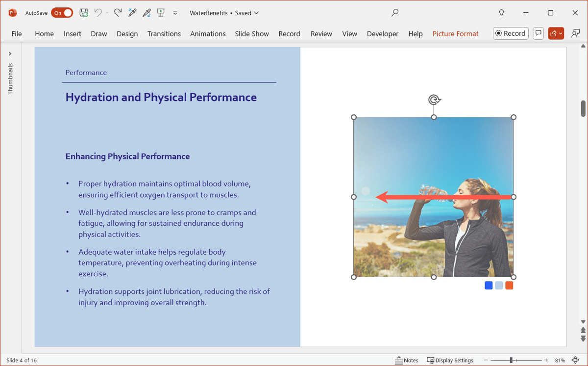This screenshot has width=588, height=366.
Task: Open the Transitions tab
Action: 164,34
